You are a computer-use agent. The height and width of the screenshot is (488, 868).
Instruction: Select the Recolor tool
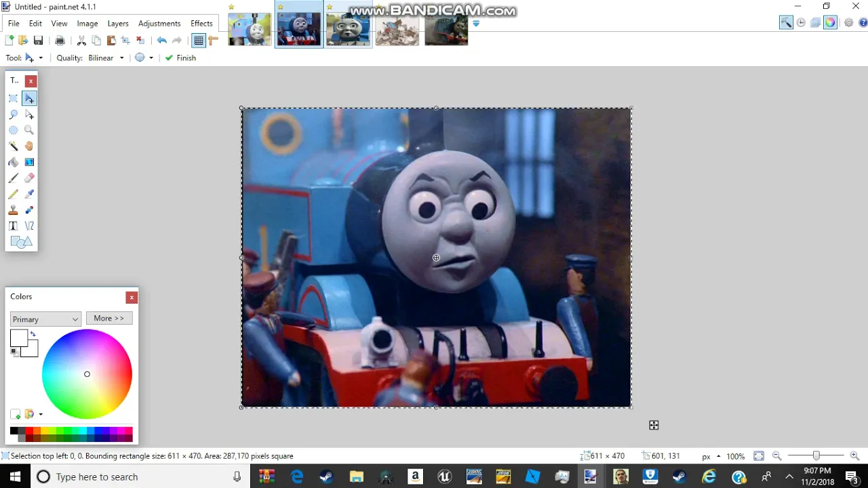29,210
